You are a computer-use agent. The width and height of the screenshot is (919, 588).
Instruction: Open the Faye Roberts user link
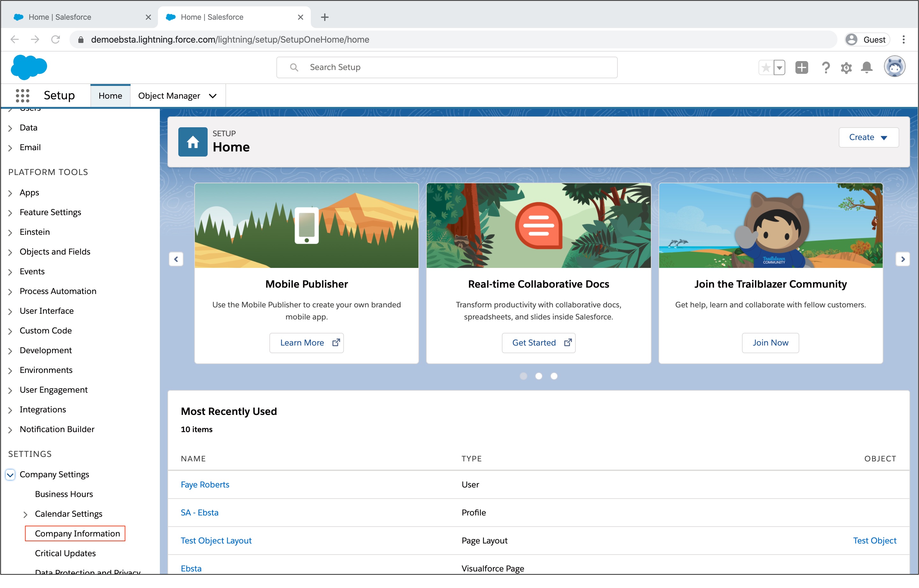(205, 485)
